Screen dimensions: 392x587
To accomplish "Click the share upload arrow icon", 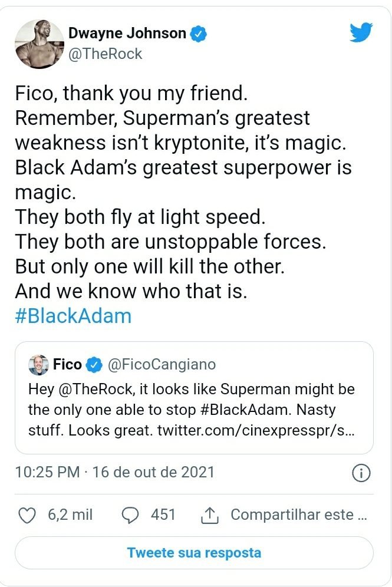I will (x=209, y=515).
